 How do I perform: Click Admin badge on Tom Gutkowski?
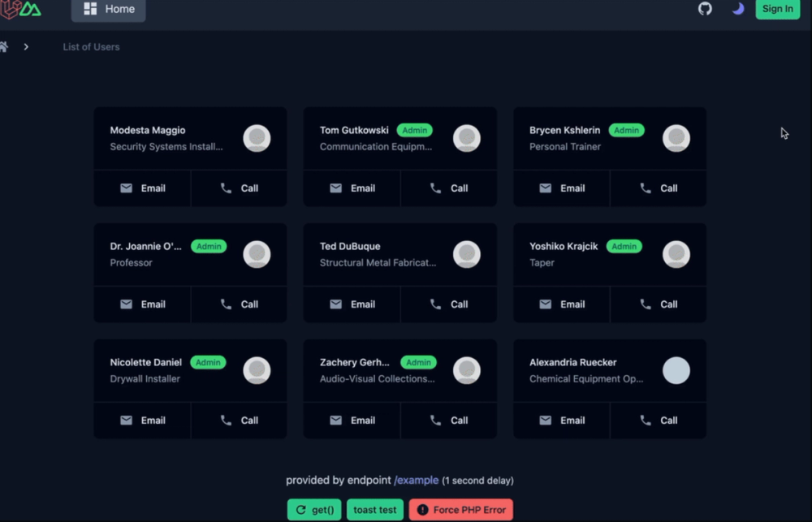415,130
